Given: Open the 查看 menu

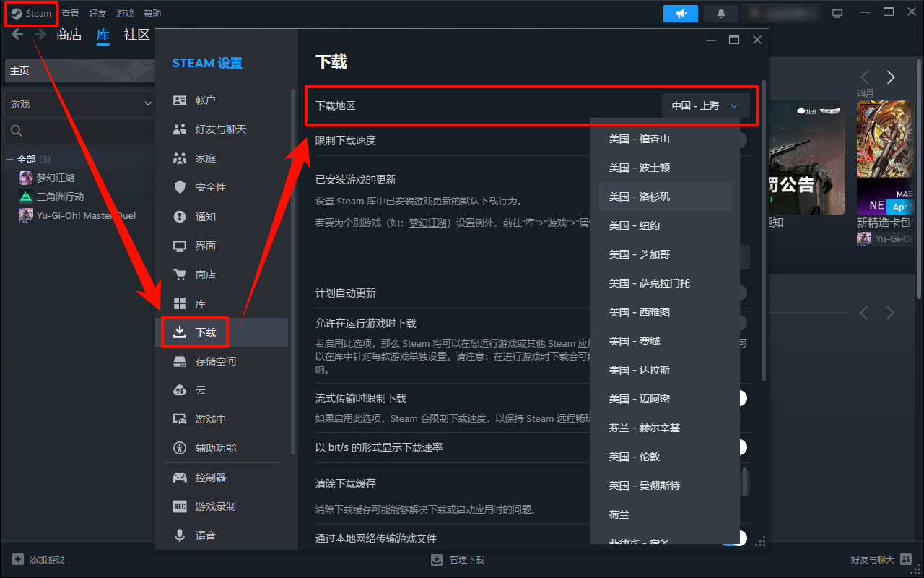Looking at the screenshot, I should 70,14.
